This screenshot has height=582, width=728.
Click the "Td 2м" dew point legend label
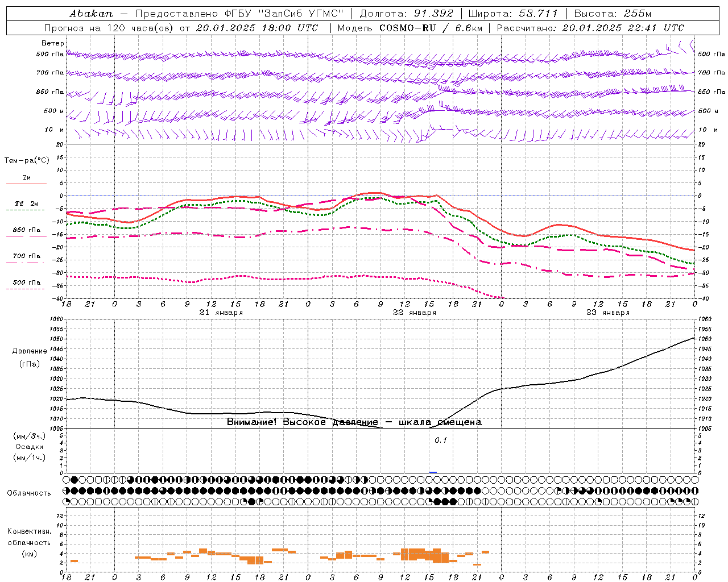(26, 203)
